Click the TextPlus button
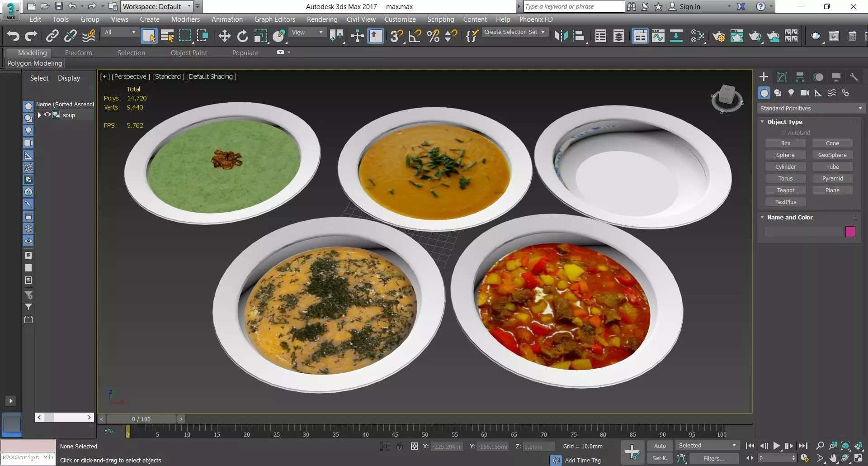The image size is (868, 466). coord(785,202)
